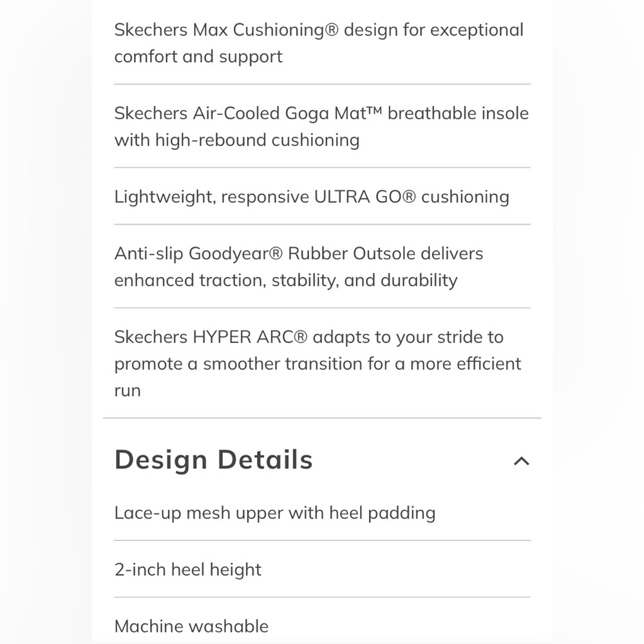This screenshot has width=644, height=644.
Task: Click the '2-inch heel height' detail
Action: [188, 570]
